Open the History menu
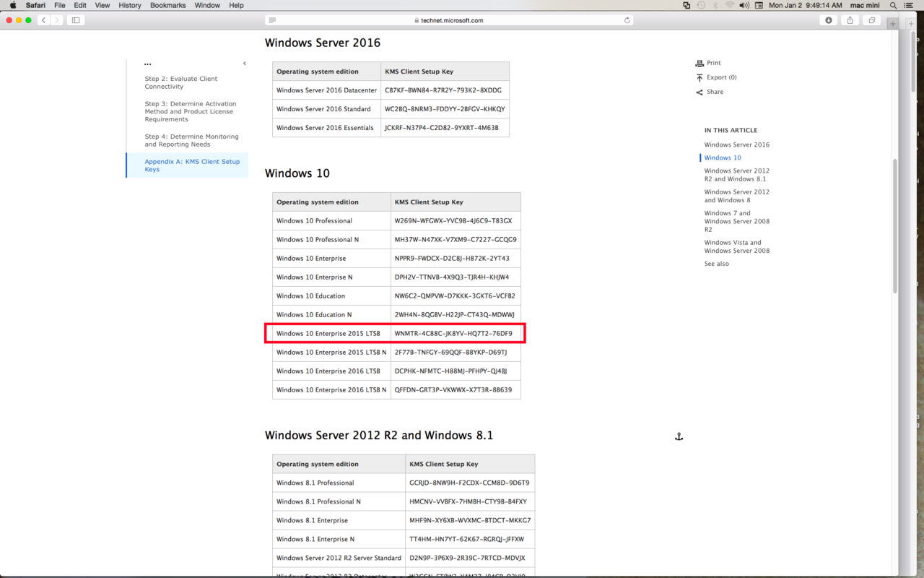Viewport: 924px width, 578px height. 130,5
